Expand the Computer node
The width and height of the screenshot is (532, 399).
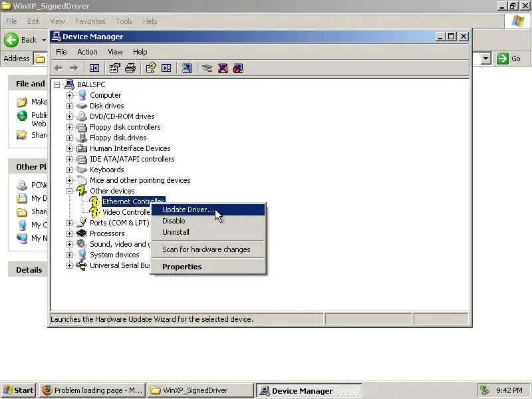pos(70,95)
